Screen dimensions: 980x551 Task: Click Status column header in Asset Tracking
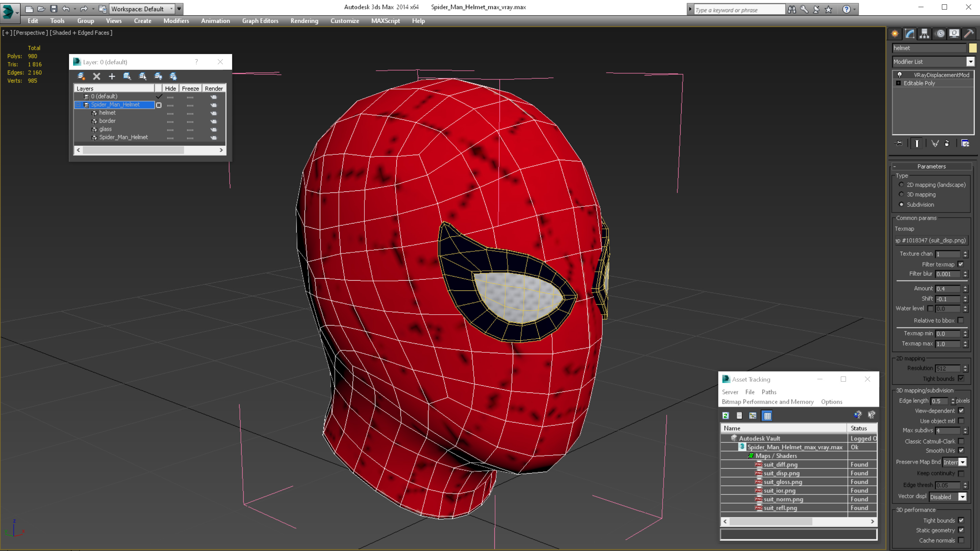[x=862, y=428]
